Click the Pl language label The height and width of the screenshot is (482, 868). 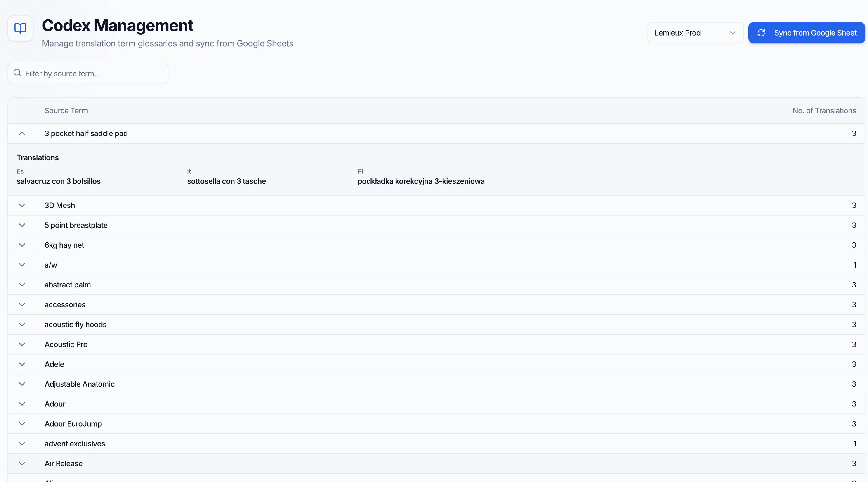pyautogui.click(x=360, y=171)
